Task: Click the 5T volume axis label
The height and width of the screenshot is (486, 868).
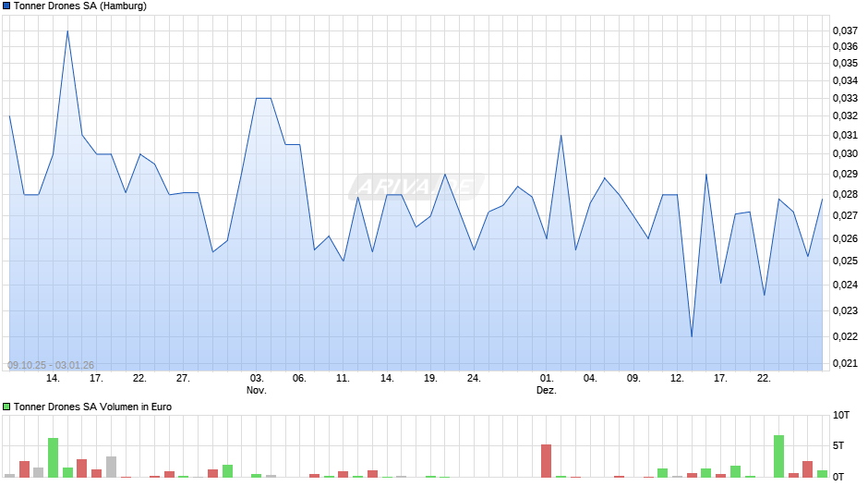Action: pyautogui.click(x=838, y=446)
